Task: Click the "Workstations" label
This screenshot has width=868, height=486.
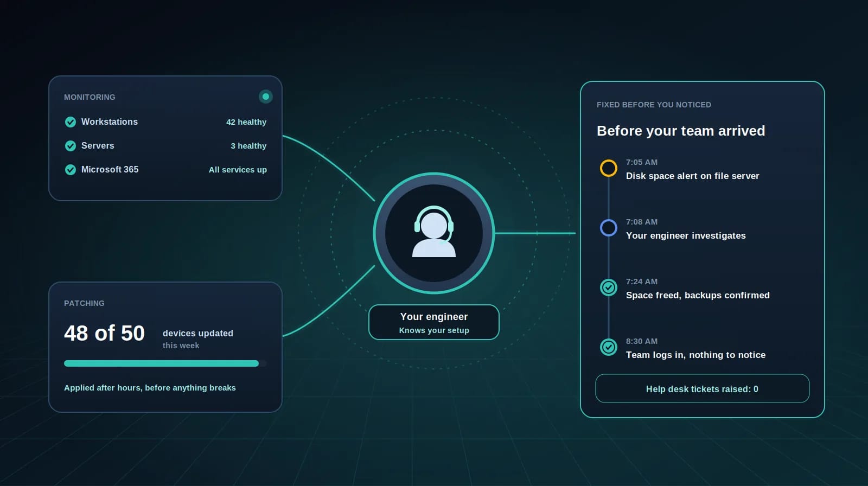Action: point(110,122)
